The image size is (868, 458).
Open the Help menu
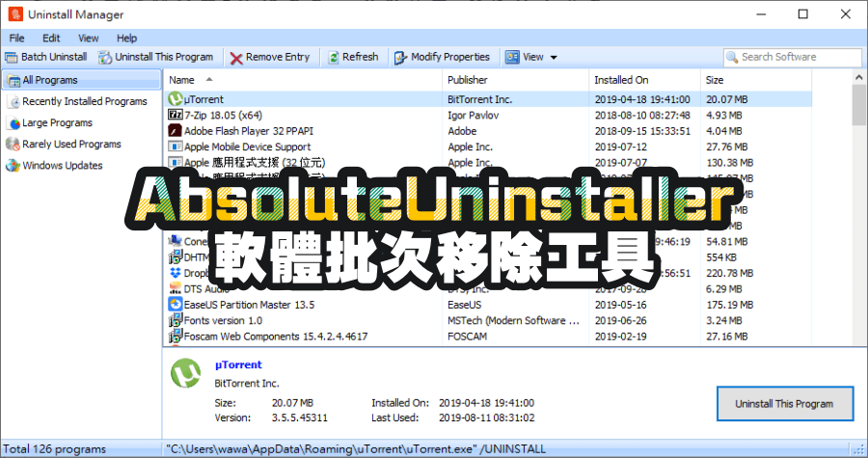[x=126, y=39]
